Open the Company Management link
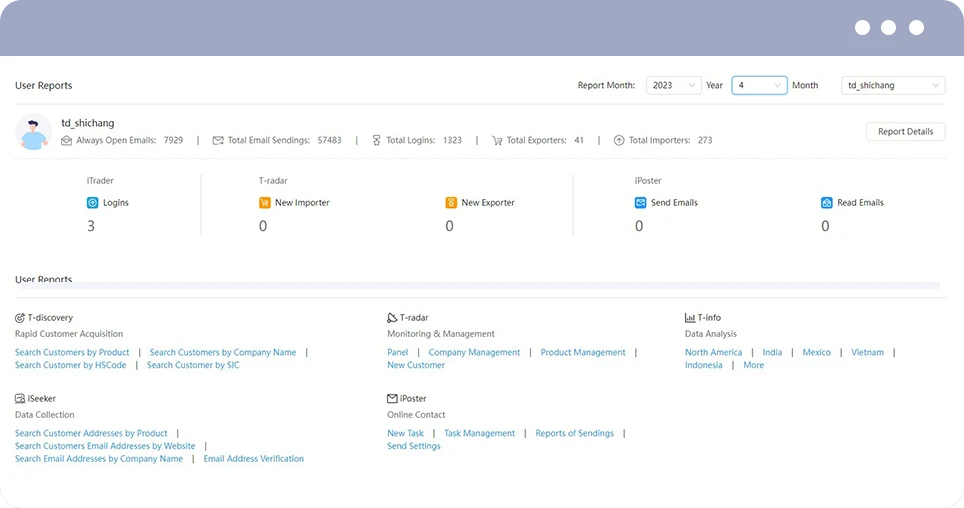The width and height of the screenshot is (964, 508). click(474, 352)
